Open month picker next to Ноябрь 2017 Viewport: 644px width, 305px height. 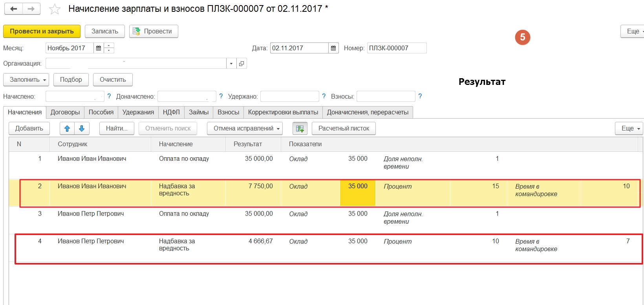coord(99,48)
